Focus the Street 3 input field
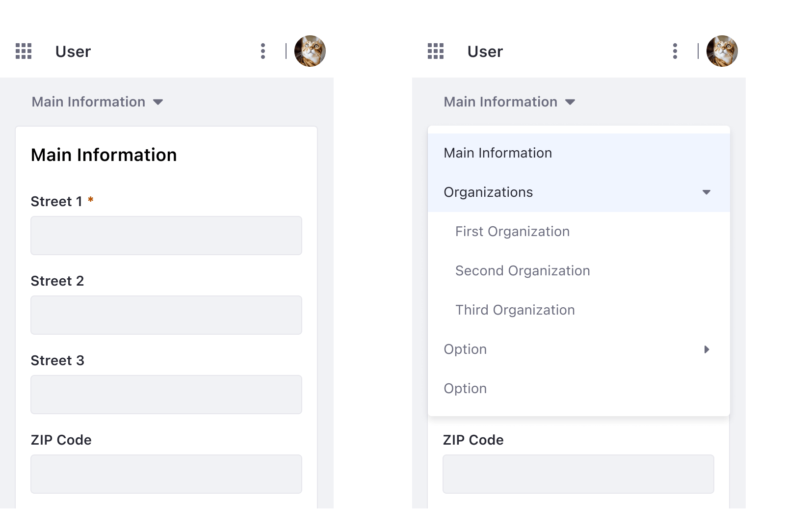The width and height of the screenshot is (785, 532). (166, 395)
